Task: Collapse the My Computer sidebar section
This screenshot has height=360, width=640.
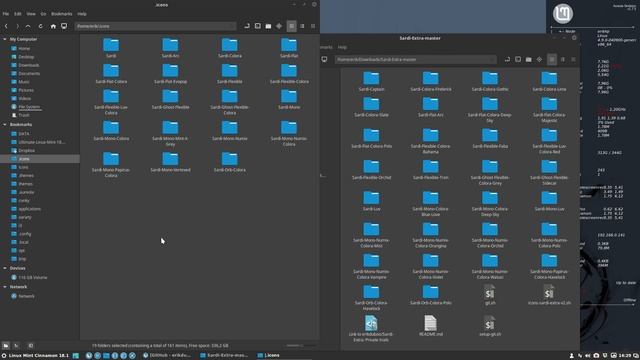Action: click(x=4, y=39)
